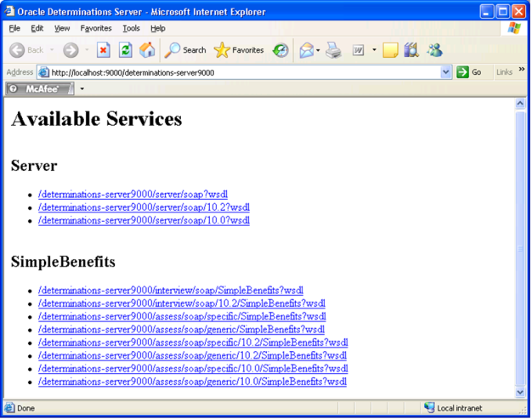532x419 pixels.
Task: Click the SimpleBenefits heading text
Action: click(x=63, y=262)
